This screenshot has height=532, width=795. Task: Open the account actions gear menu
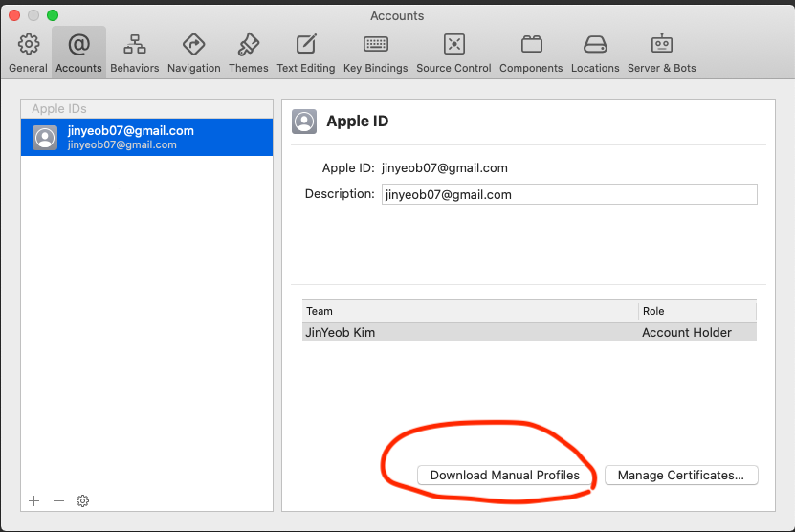point(82,501)
